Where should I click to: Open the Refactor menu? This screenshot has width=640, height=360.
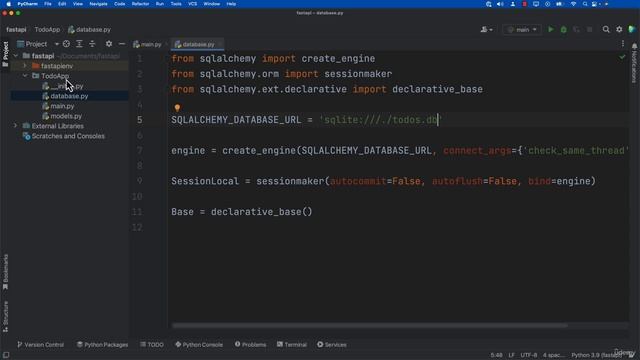click(140, 4)
